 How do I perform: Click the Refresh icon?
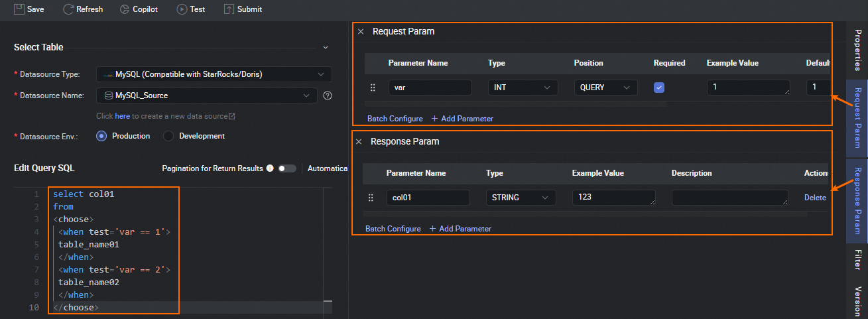coord(68,9)
